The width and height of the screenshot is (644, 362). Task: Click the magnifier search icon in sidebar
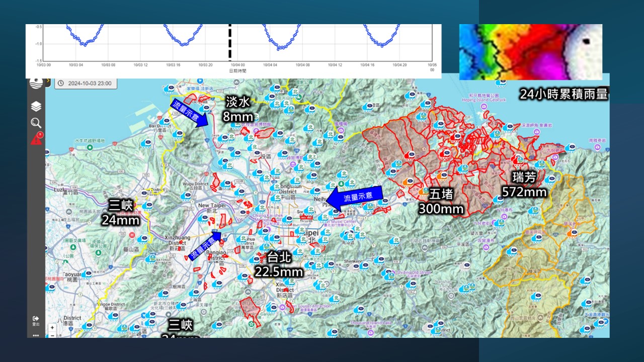(x=36, y=123)
